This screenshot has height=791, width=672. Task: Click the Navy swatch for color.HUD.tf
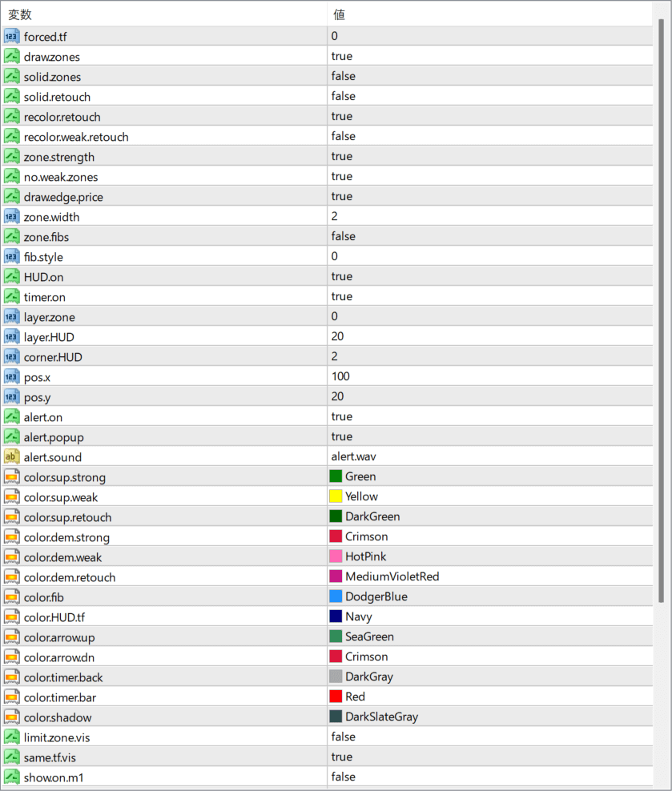(x=336, y=616)
